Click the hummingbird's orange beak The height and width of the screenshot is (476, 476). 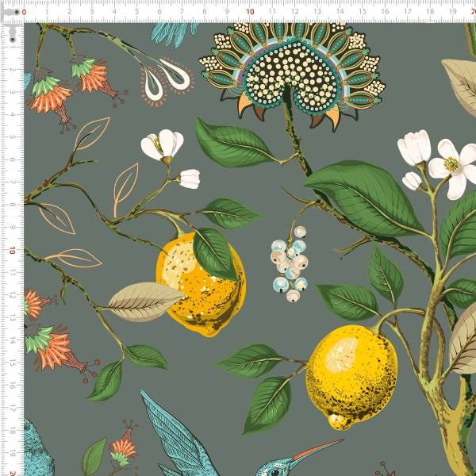tap(317, 451)
